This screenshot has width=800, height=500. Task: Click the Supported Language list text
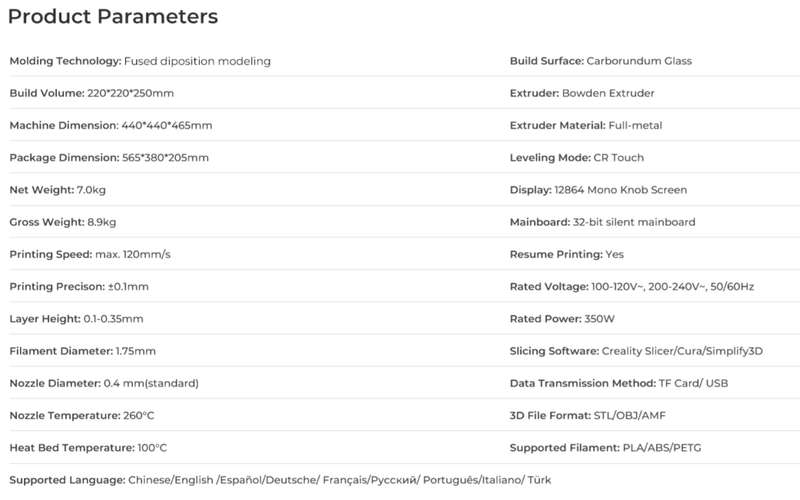point(280,480)
